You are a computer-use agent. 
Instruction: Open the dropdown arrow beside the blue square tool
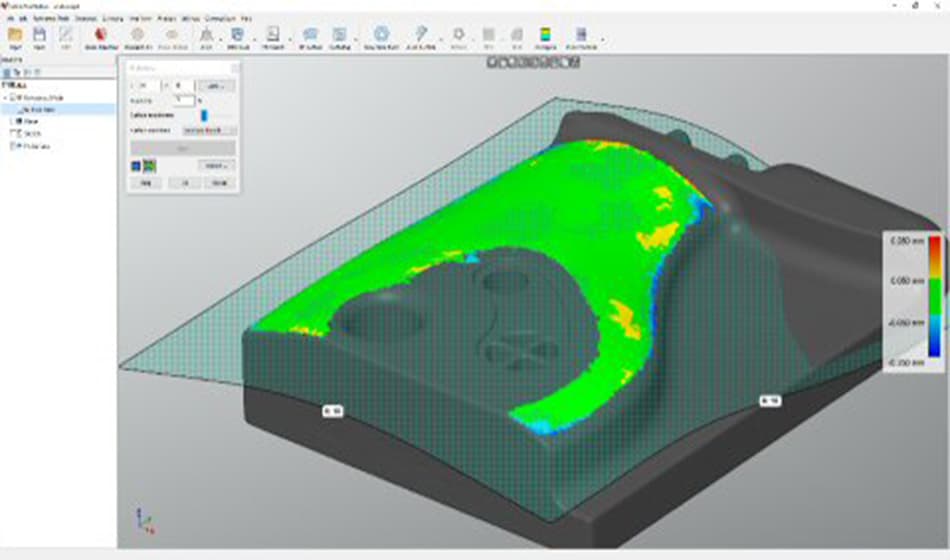tap(356, 39)
